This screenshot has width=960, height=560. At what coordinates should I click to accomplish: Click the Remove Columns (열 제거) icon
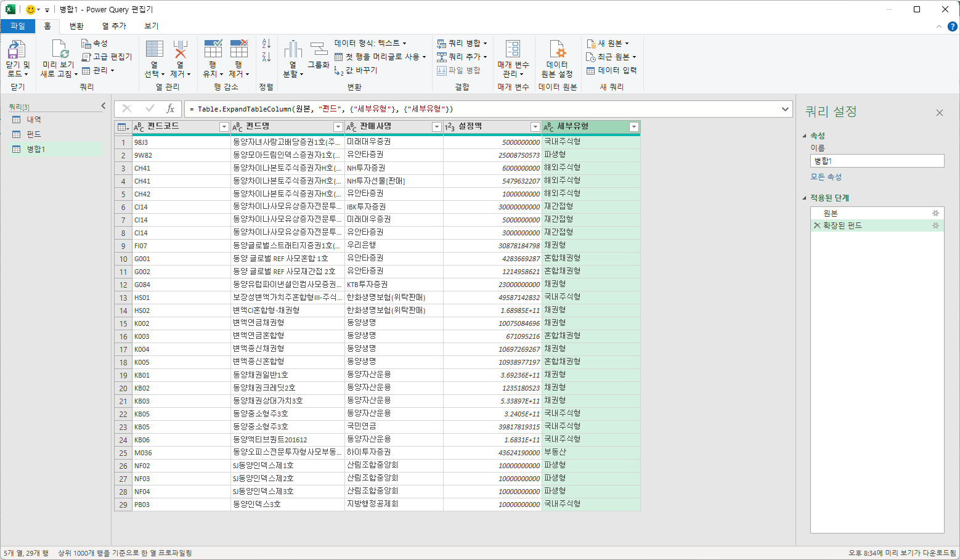[180, 49]
